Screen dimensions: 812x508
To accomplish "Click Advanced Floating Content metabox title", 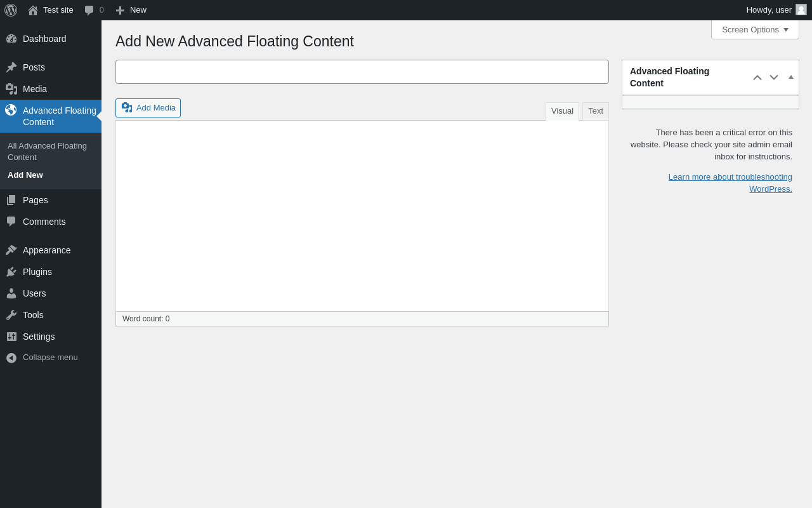I will [x=669, y=77].
